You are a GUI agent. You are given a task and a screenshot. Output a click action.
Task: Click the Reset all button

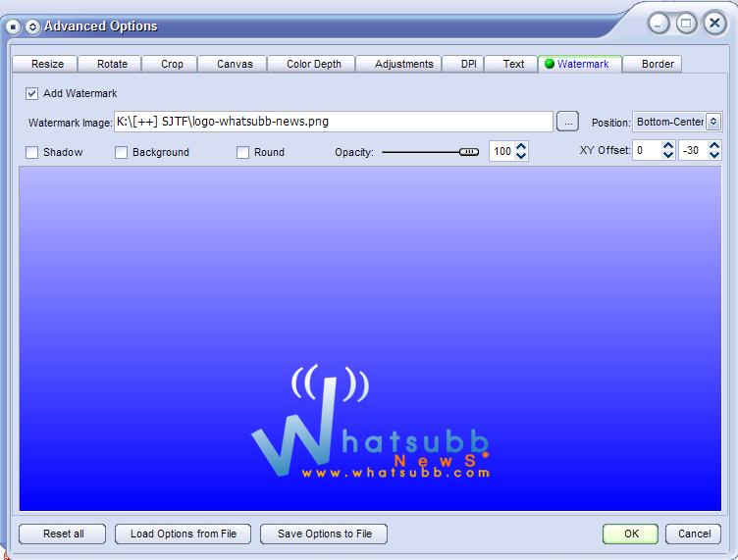coord(62,534)
